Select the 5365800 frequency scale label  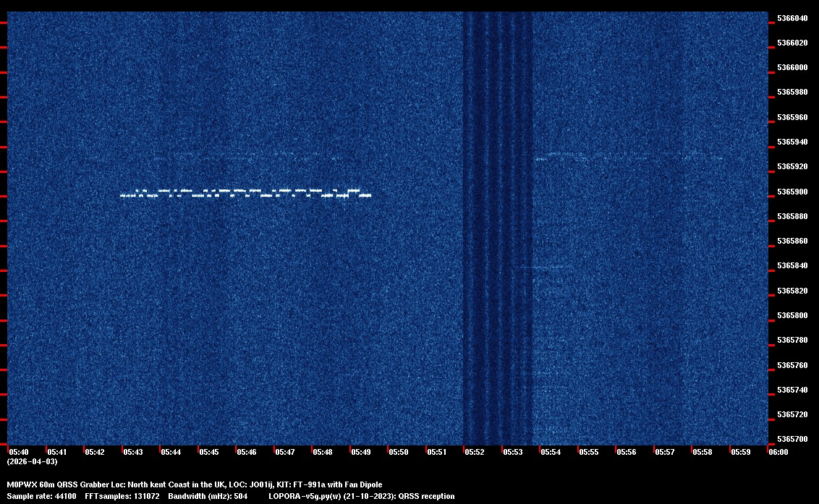click(x=792, y=315)
